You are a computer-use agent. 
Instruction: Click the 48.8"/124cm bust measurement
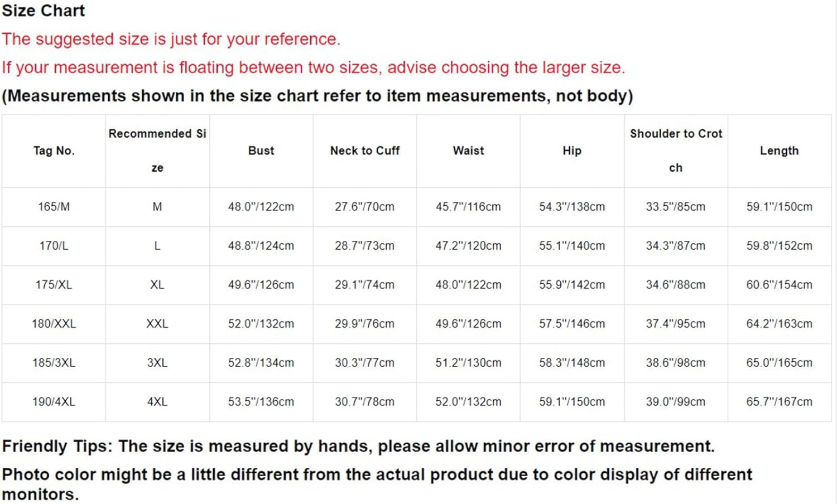point(261,246)
